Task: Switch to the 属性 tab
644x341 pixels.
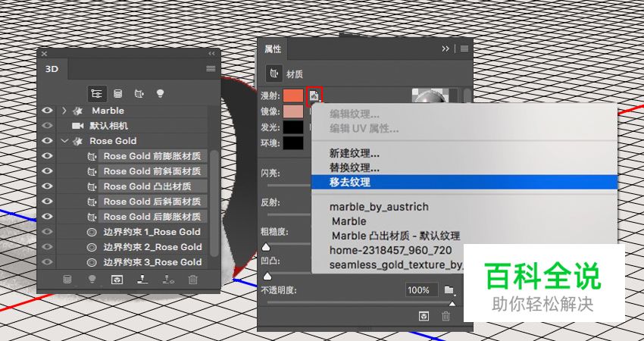Action: 273,49
